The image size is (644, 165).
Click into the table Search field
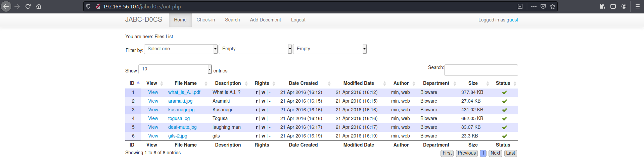pyautogui.click(x=481, y=70)
